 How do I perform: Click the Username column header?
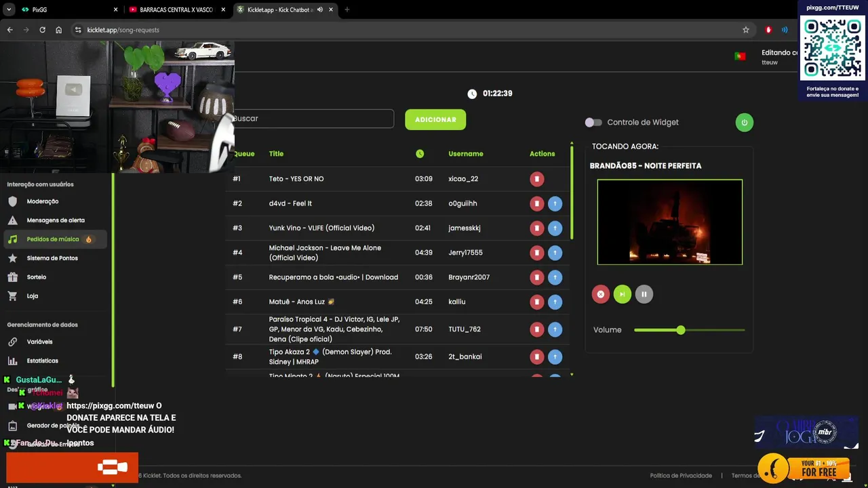click(466, 154)
